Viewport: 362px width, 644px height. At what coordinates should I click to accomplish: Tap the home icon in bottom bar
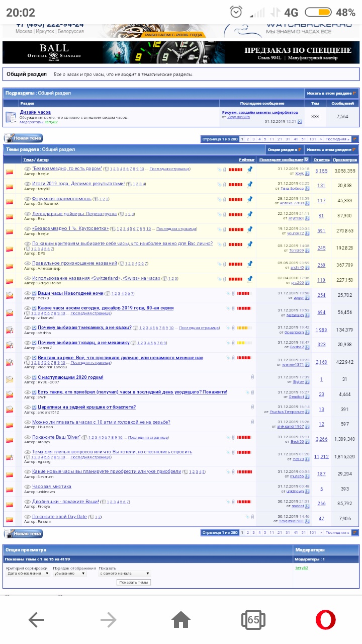pyautogui.click(x=181, y=620)
